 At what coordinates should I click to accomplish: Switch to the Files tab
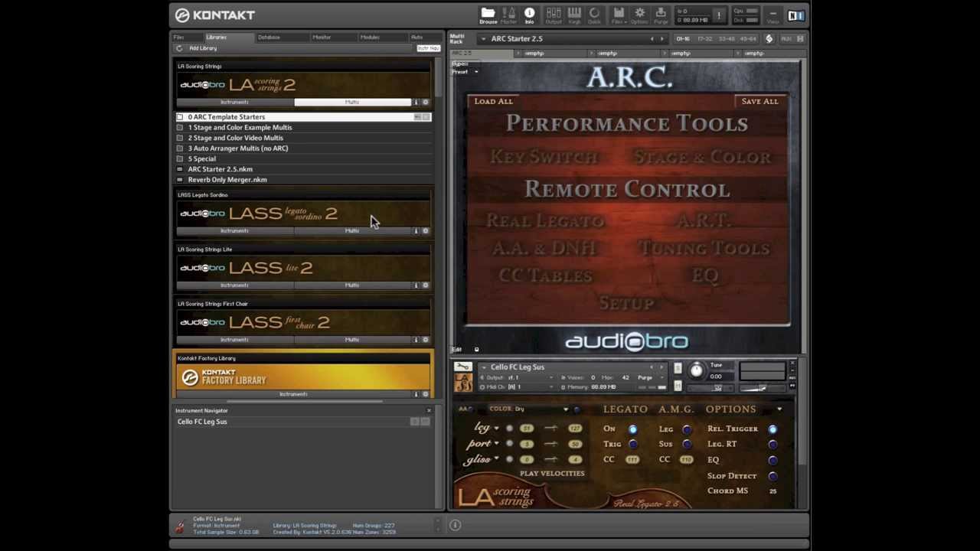[x=178, y=37]
